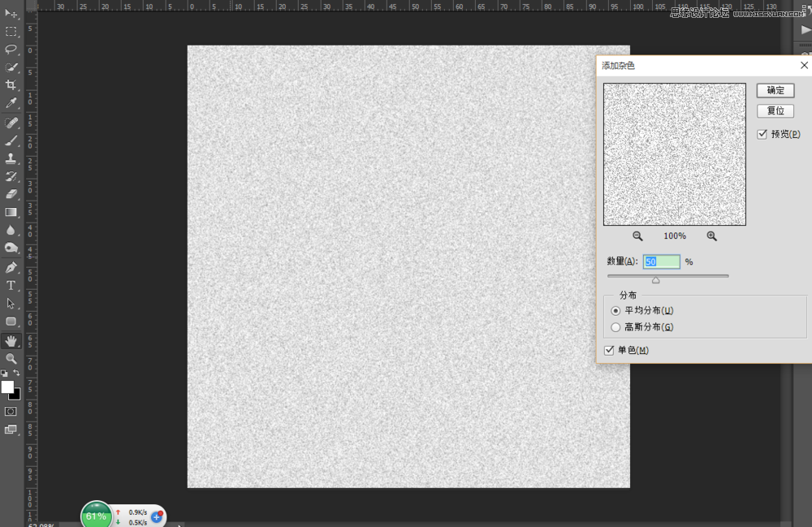Screen dimensions: 812x527
Task: Choose the Eyedropper tool
Action: (11, 103)
